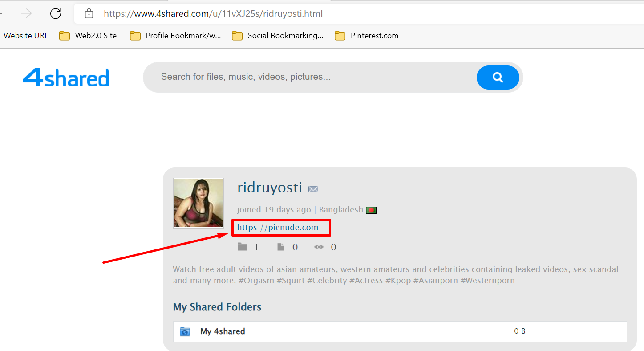Send message via envelope icon
The width and height of the screenshot is (644, 351).
click(313, 189)
